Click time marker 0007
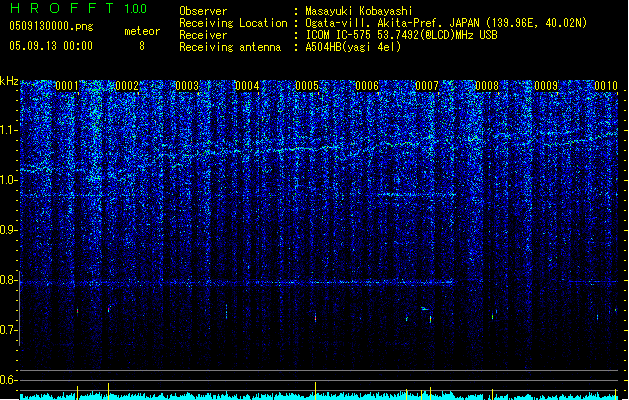This screenshot has height=400, width=629. (427, 85)
